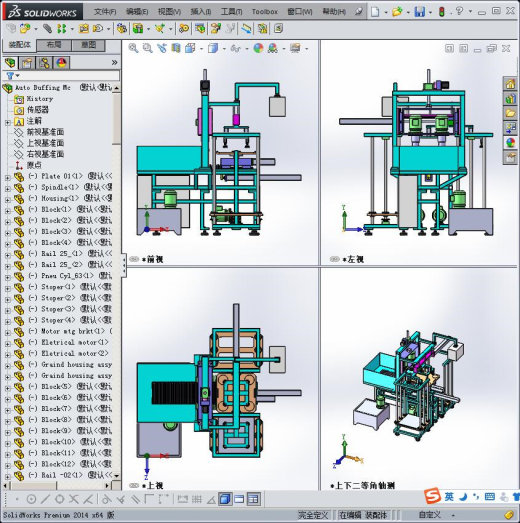Switch to the 布局 tab

click(x=53, y=45)
